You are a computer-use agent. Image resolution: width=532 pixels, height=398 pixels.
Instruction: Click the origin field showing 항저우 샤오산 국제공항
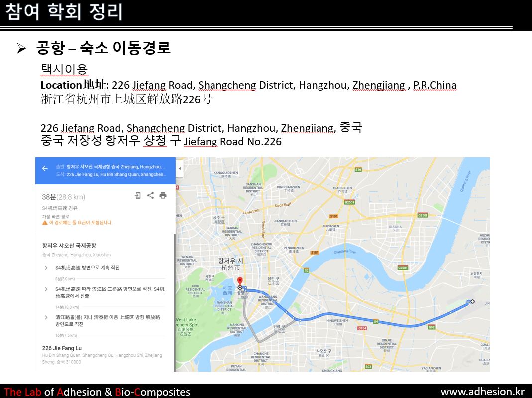111,167
